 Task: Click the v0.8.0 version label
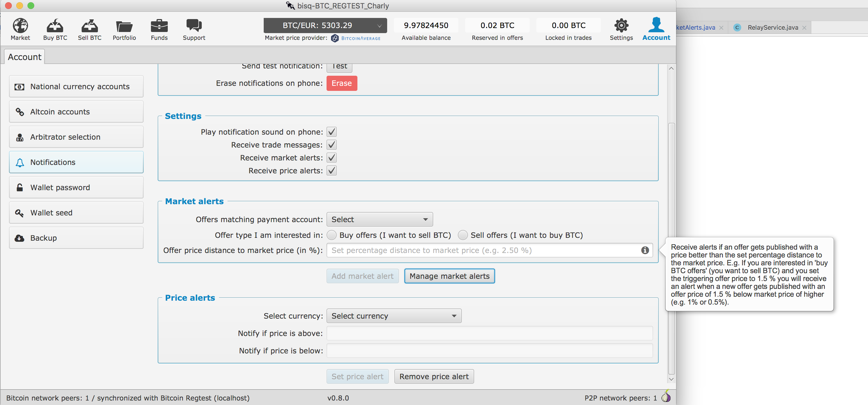[338, 398]
